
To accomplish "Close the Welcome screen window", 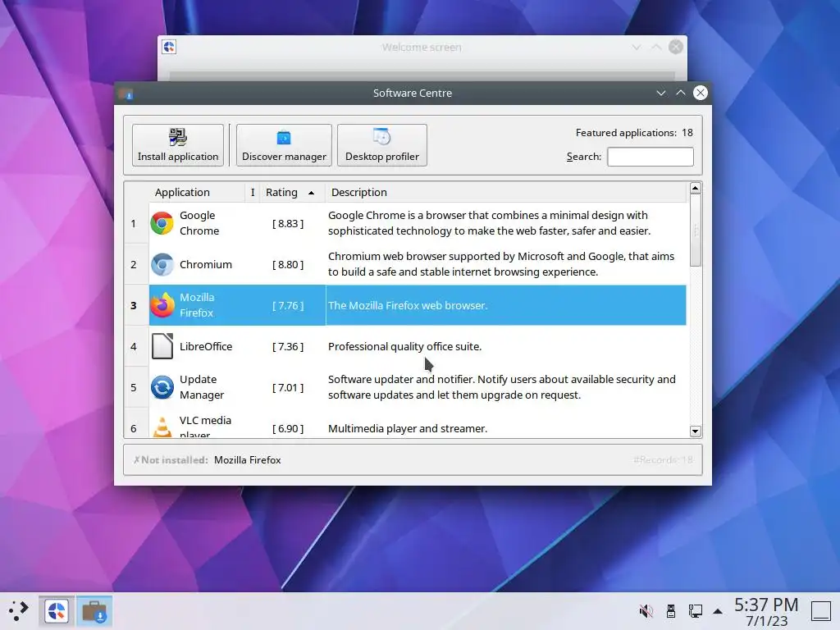I will click(x=676, y=47).
